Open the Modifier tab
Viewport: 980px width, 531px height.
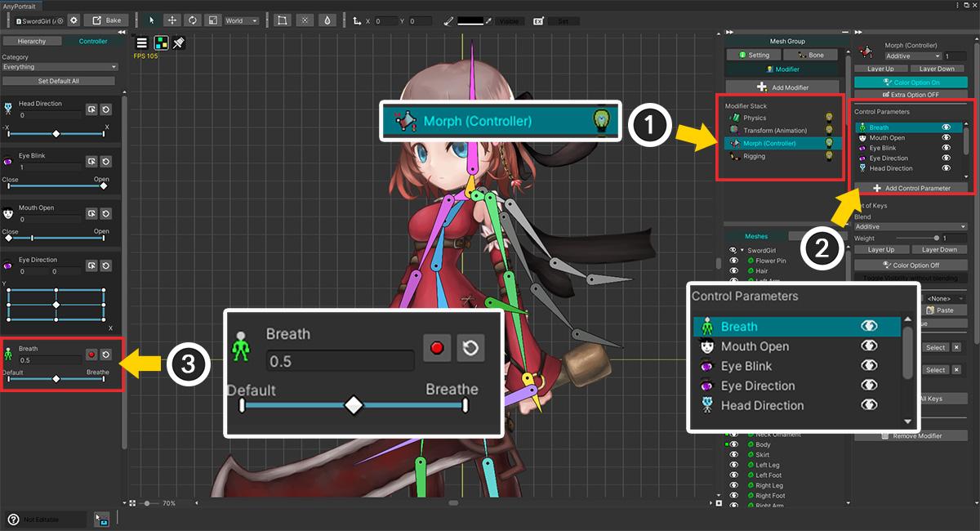tap(782, 69)
